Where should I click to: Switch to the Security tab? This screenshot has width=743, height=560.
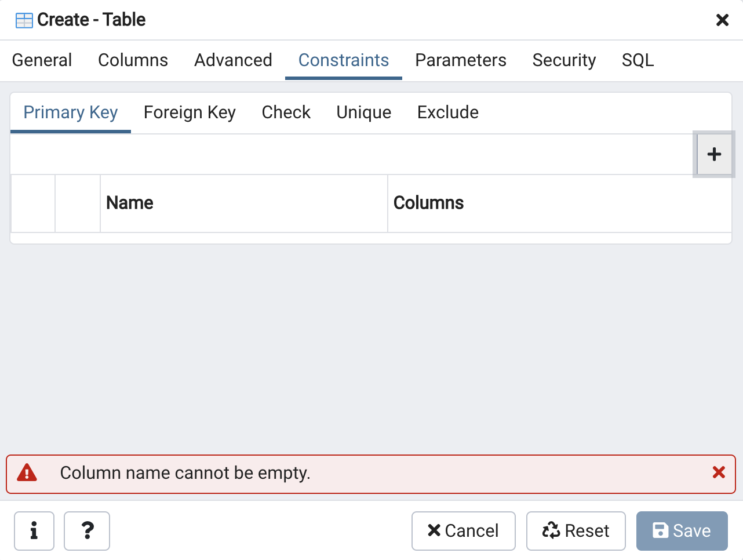coord(564,60)
